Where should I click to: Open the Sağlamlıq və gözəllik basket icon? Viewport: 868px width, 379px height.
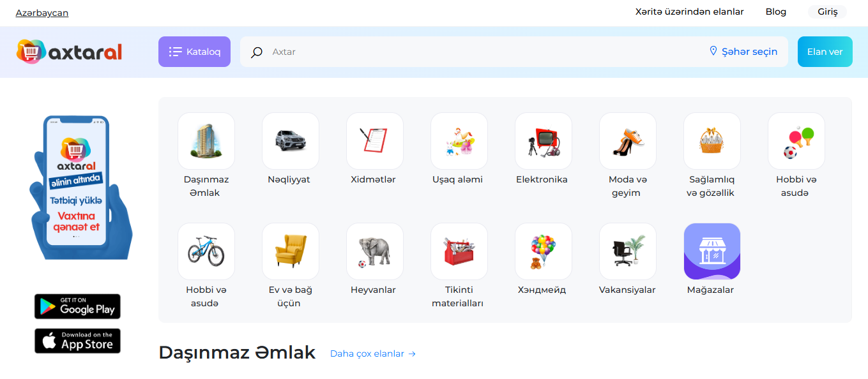coord(712,141)
